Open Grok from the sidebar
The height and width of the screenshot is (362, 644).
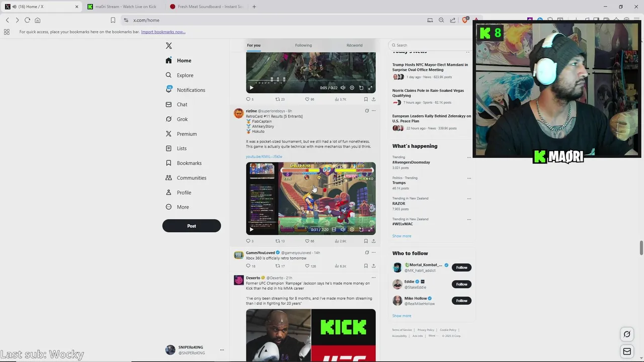click(177, 119)
